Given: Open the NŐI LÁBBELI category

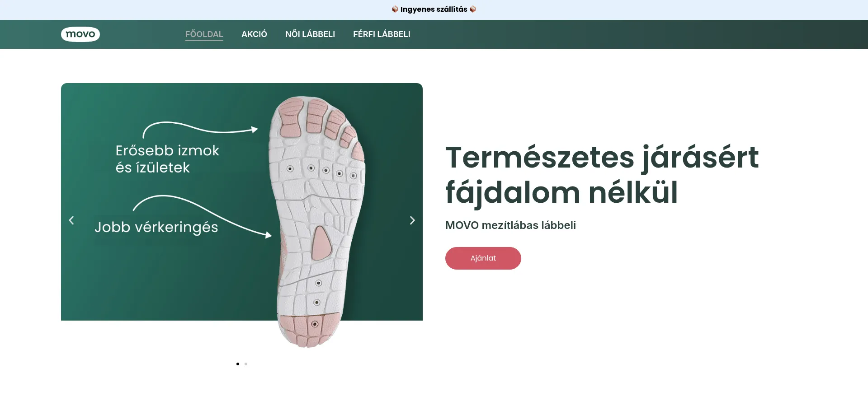Looking at the screenshot, I should pyautogui.click(x=310, y=34).
